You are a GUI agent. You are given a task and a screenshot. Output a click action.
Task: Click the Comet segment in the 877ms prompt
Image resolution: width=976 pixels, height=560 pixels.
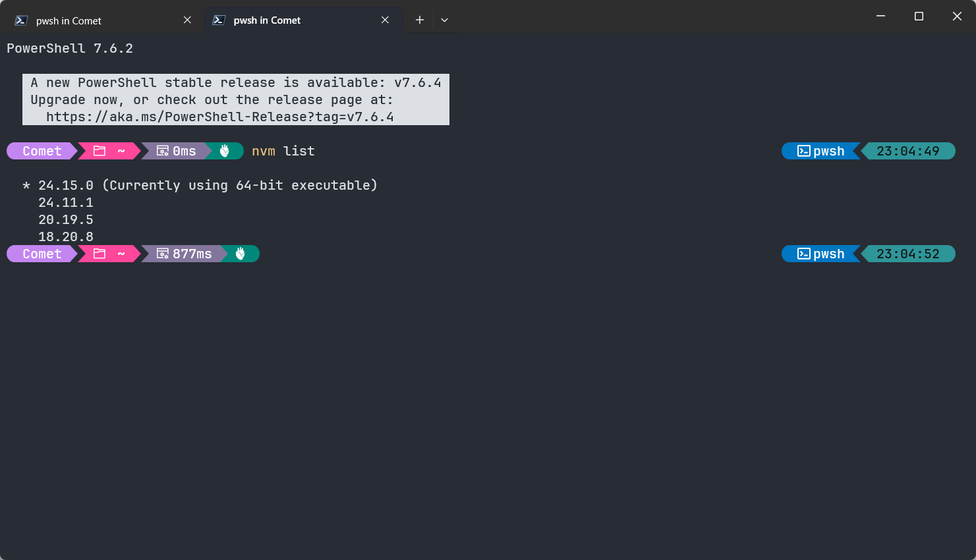click(42, 254)
